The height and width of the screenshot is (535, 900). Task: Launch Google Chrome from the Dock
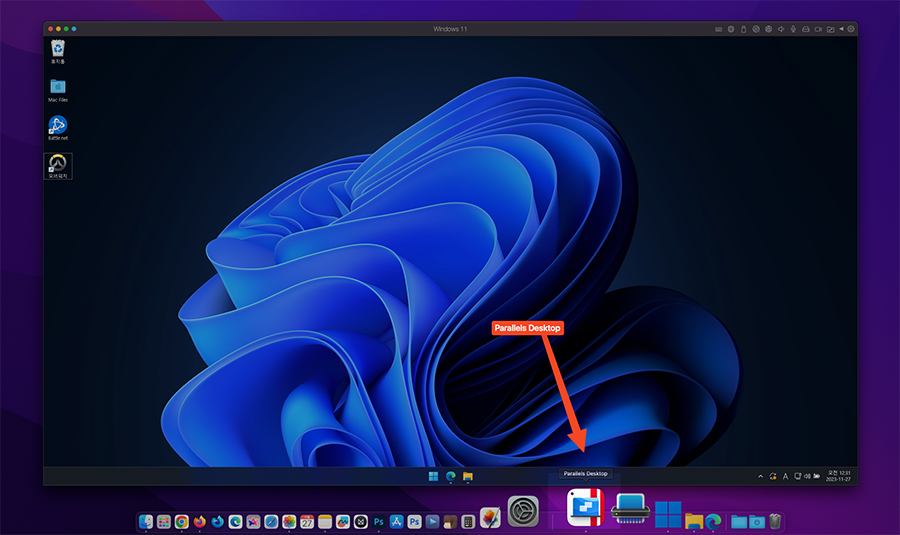pyautogui.click(x=181, y=521)
